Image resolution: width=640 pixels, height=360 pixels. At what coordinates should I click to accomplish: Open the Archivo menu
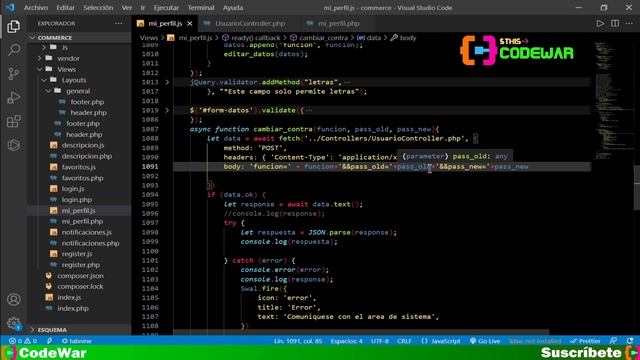36,8
